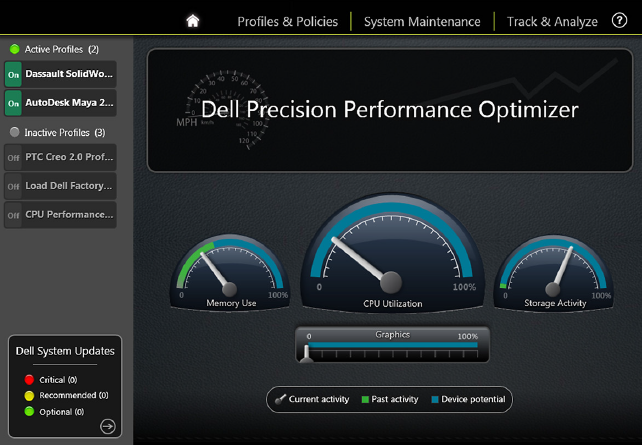Image resolution: width=642 pixels, height=445 pixels.
Task: Click the CPU Utilization gauge
Action: (392, 252)
